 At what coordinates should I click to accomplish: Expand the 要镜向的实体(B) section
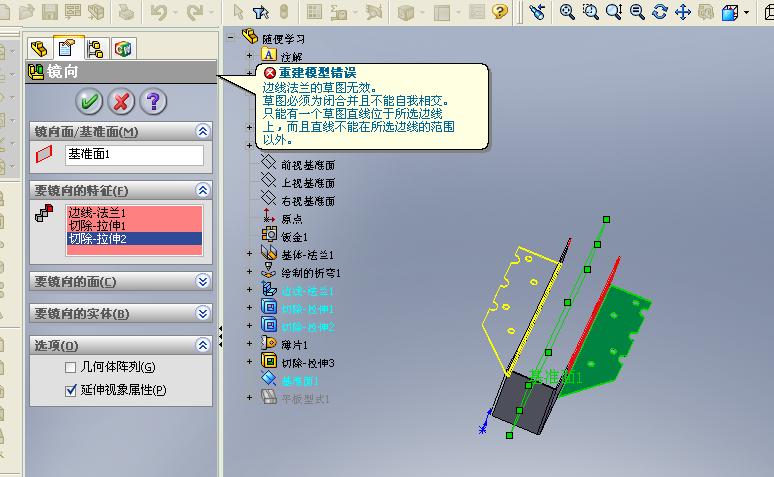coord(203,313)
